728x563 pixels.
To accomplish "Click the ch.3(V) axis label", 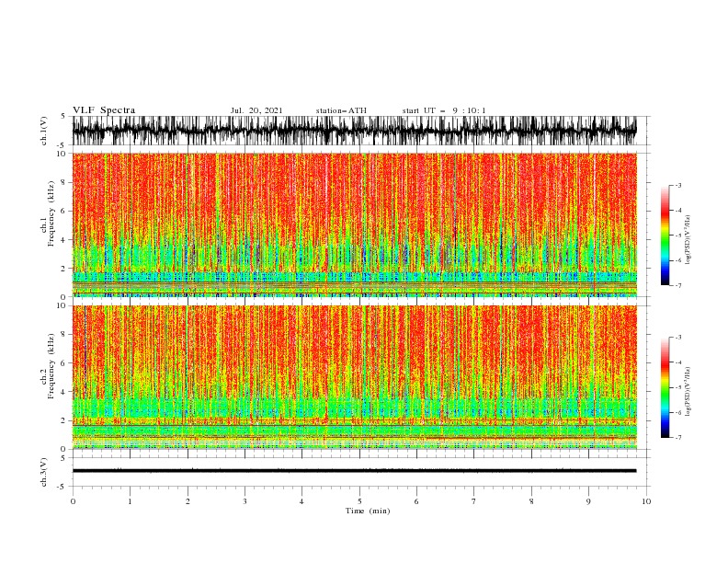I will click(x=44, y=472).
